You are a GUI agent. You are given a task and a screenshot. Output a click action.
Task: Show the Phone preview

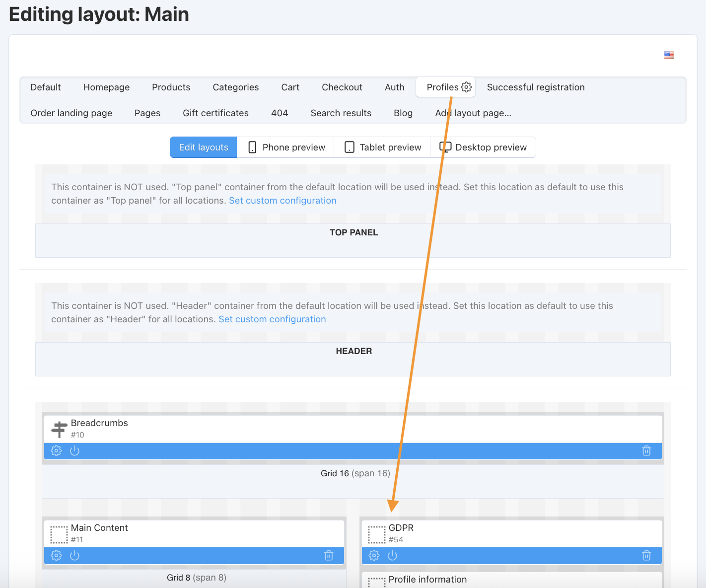(x=286, y=147)
